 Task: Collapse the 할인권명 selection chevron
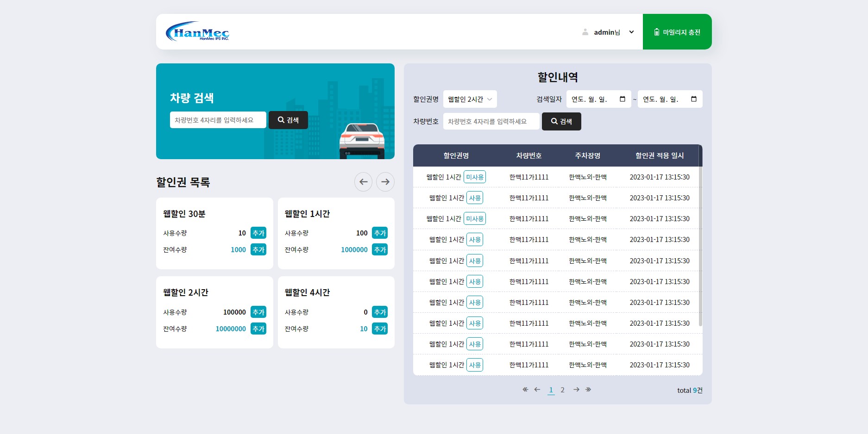click(490, 99)
